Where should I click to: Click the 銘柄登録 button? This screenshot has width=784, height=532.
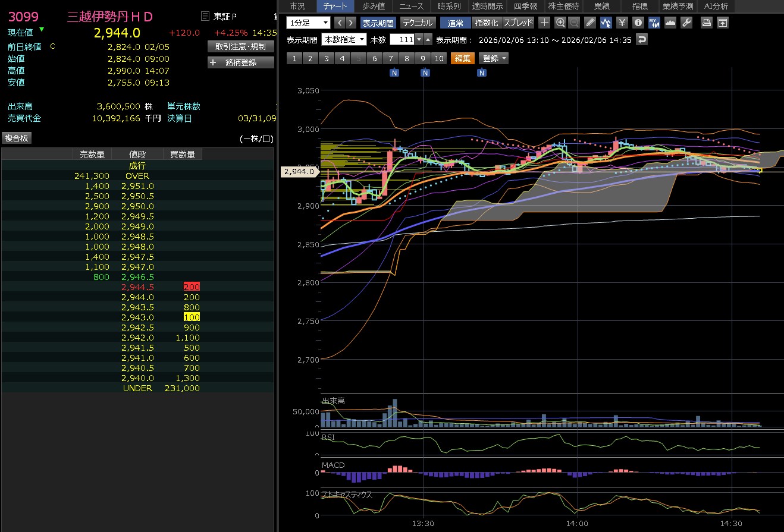tap(241, 62)
